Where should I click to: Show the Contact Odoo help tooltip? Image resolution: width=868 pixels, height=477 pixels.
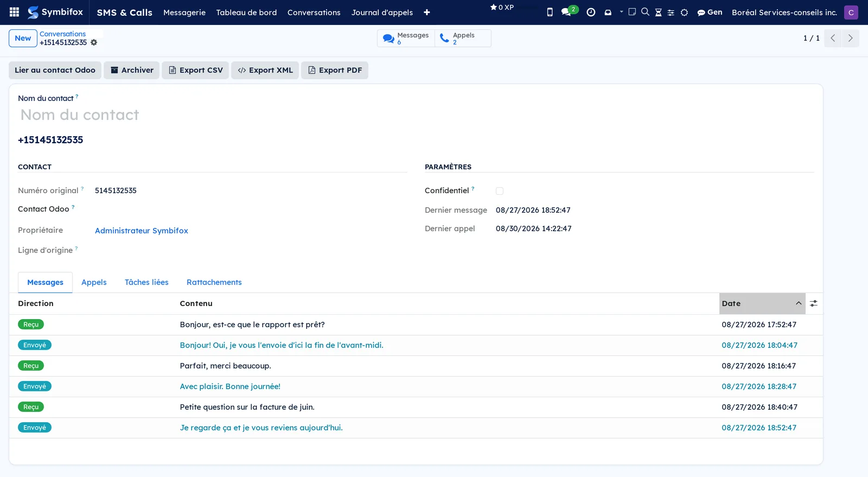(x=73, y=207)
